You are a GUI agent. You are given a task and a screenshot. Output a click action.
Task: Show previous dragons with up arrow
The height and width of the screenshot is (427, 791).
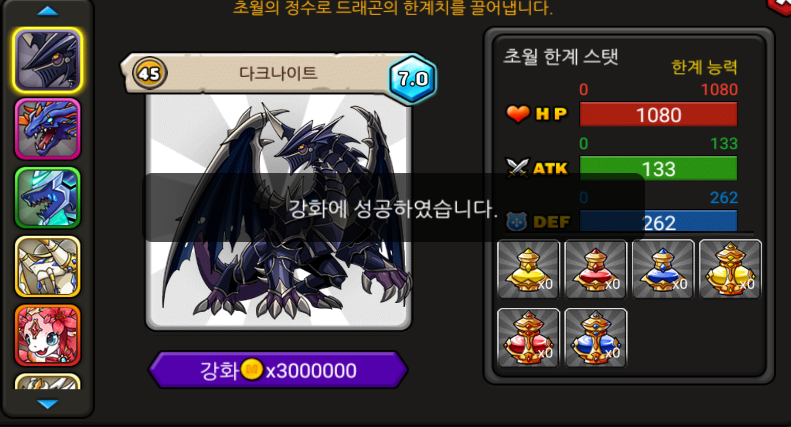(48, 11)
